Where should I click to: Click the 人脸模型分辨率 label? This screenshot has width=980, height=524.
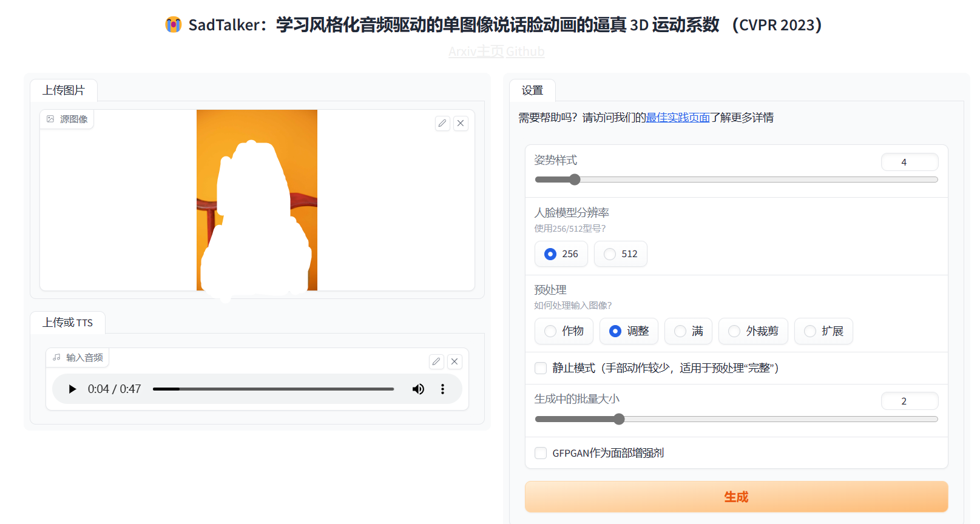click(572, 213)
